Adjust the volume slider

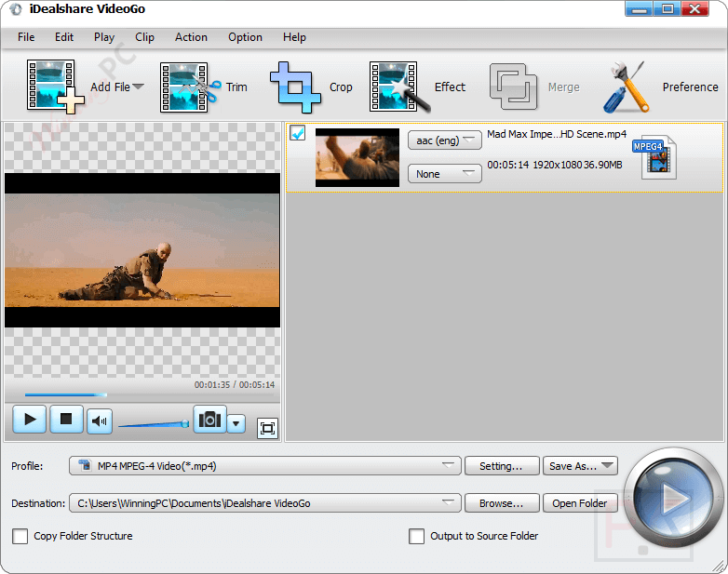(155, 423)
